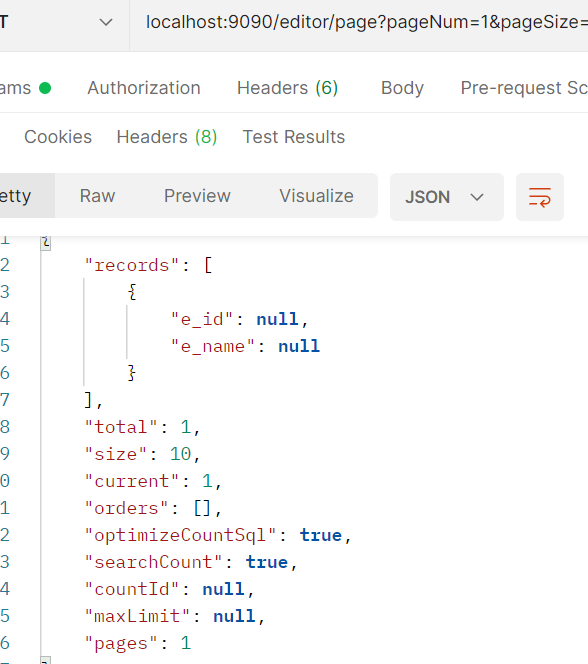
Task: Click the true value of optimizeCountSql
Action: click(321, 535)
